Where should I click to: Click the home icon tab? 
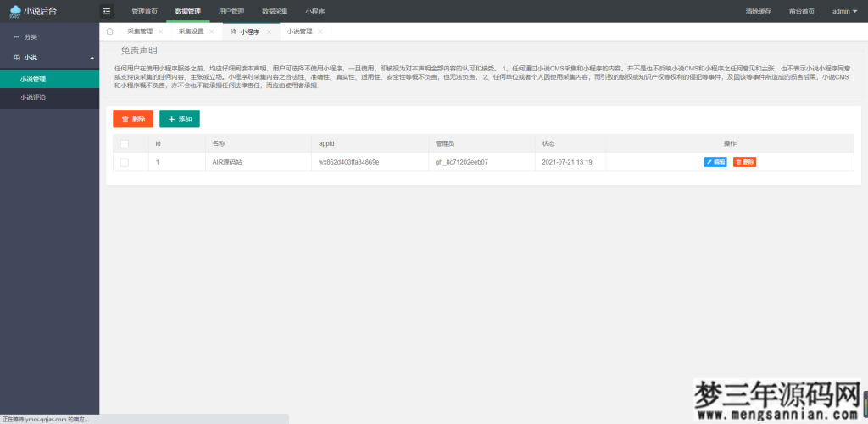pyautogui.click(x=109, y=31)
